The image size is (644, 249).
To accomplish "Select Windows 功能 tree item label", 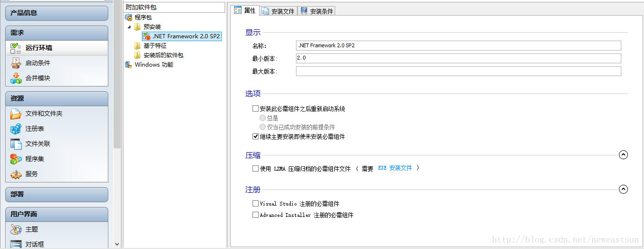I will coord(154,65).
